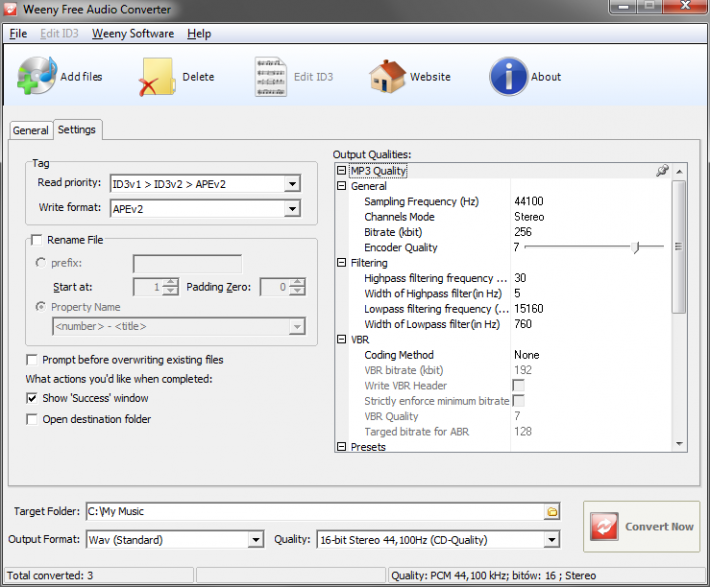Click the Add files CD icon
Screen dimensions: 710x587
pyautogui.click(x=37, y=76)
